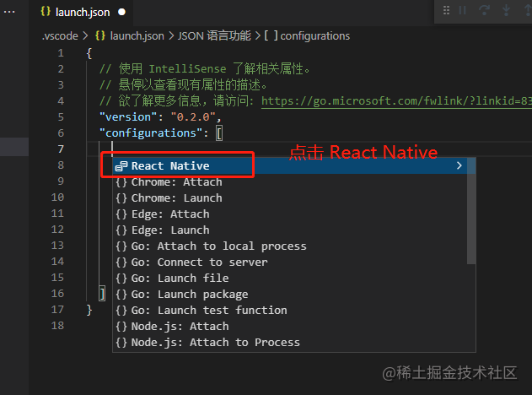Click the unsaved dot on launch.json tab
Viewport: 532px width, 395px height.
pyautogui.click(x=121, y=12)
